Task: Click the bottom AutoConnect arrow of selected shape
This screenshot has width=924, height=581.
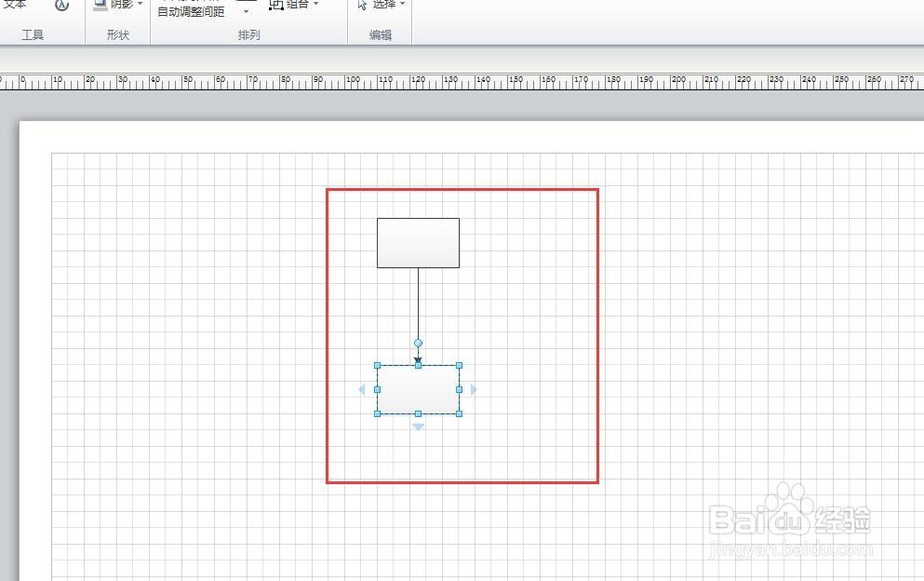Action: pos(418,427)
